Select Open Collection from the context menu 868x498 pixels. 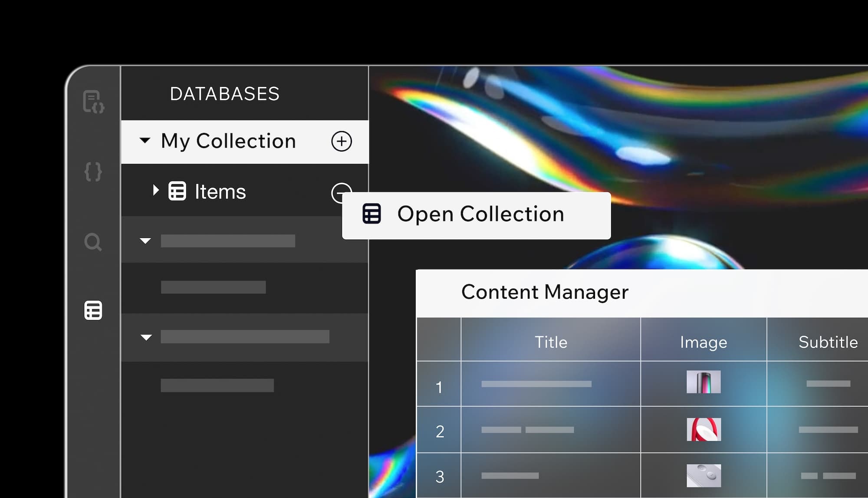pos(481,214)
